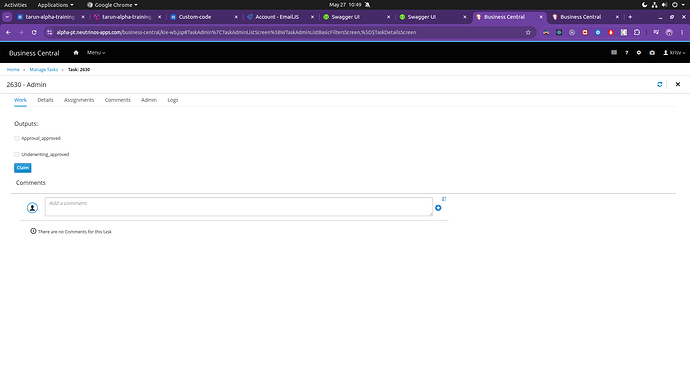690x387 pixels.
Task: Switch to the Logs tab
Action: click(173, 100)
